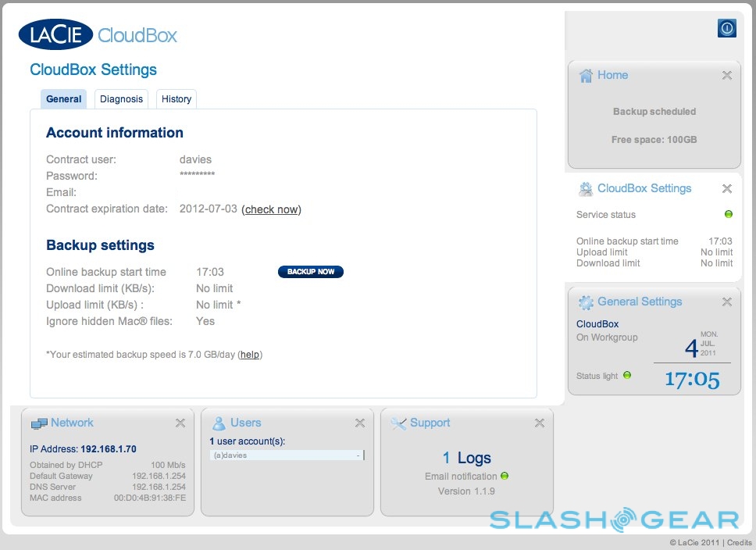Toggle the Status light indicator
Viewport: 756px width, 550px height.
coord(626,376)
